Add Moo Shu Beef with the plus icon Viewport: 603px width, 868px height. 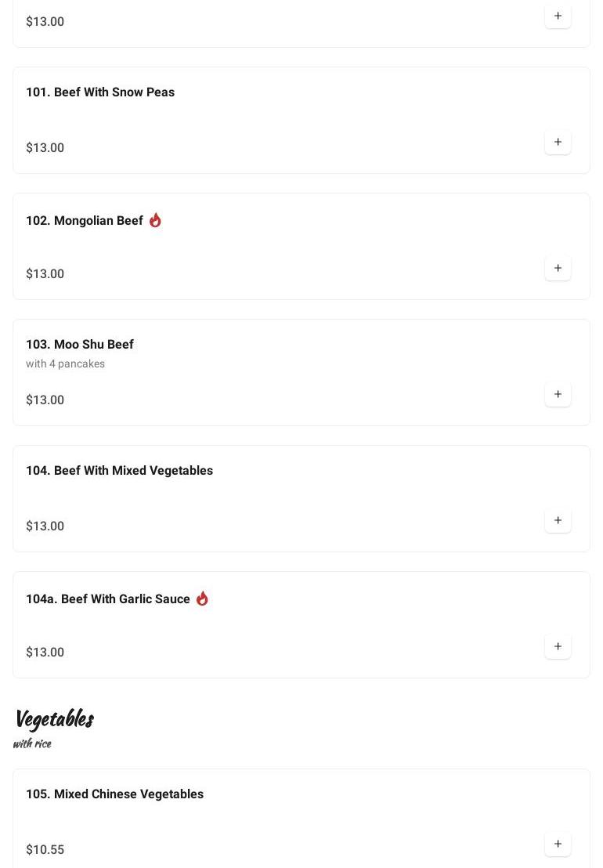click(x=558, y=394)
